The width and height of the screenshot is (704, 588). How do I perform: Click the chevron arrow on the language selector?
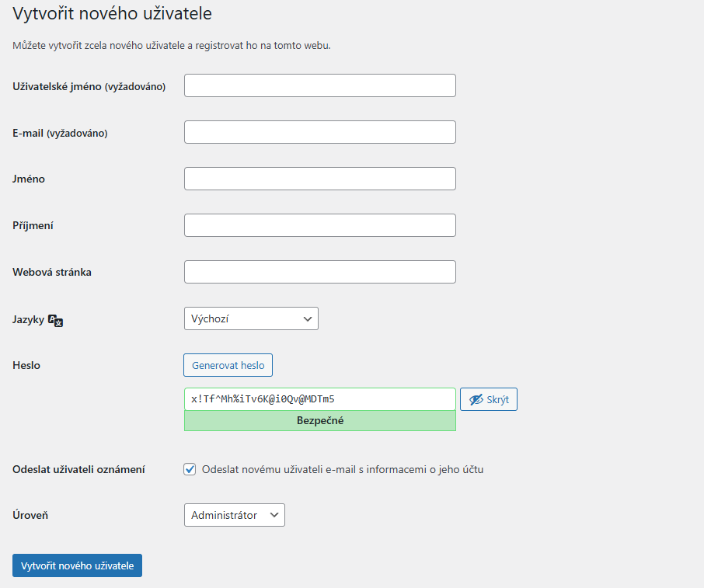(308, 318)
